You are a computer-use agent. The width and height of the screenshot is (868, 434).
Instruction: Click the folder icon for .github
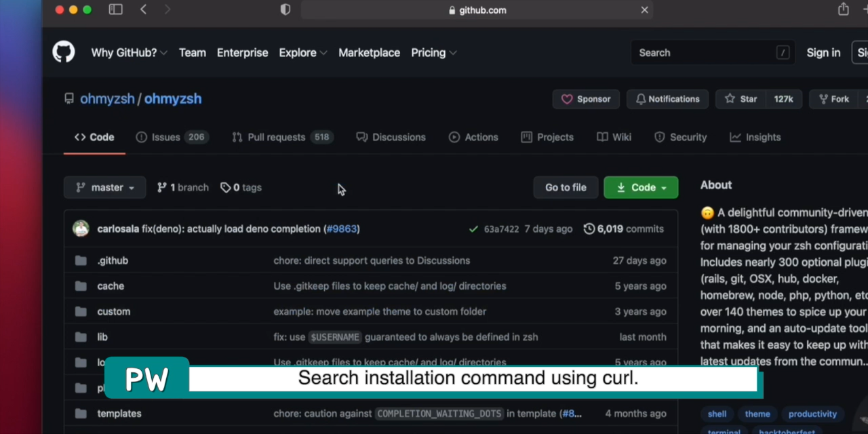point(81,260)
